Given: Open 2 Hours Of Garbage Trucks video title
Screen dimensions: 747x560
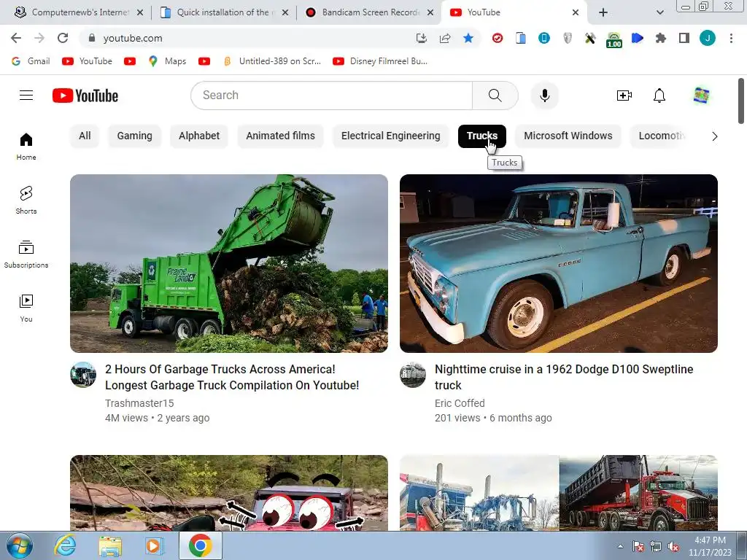Looking at the screenshot, I should 232,377.
